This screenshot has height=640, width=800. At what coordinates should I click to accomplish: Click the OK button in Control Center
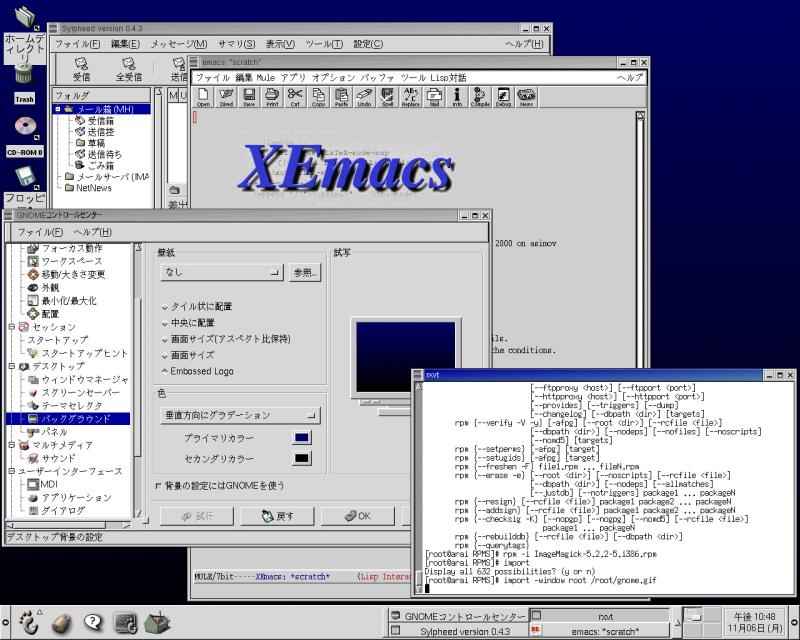tap(358, 516)
